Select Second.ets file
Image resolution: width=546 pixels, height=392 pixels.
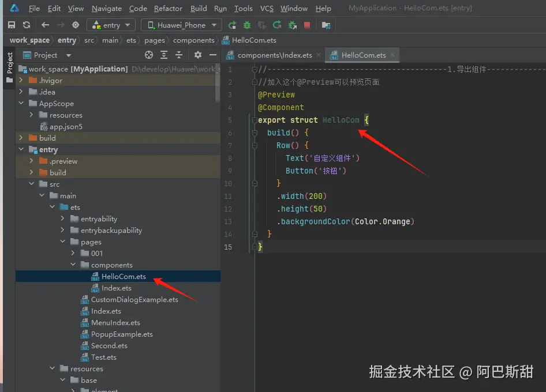coord(109,345)
